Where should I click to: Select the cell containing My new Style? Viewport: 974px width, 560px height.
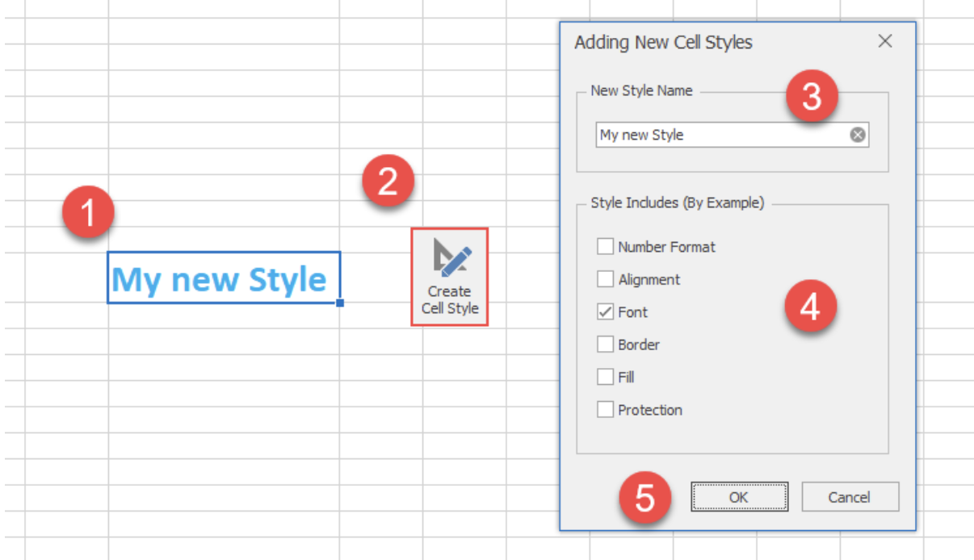coord(224,278)
